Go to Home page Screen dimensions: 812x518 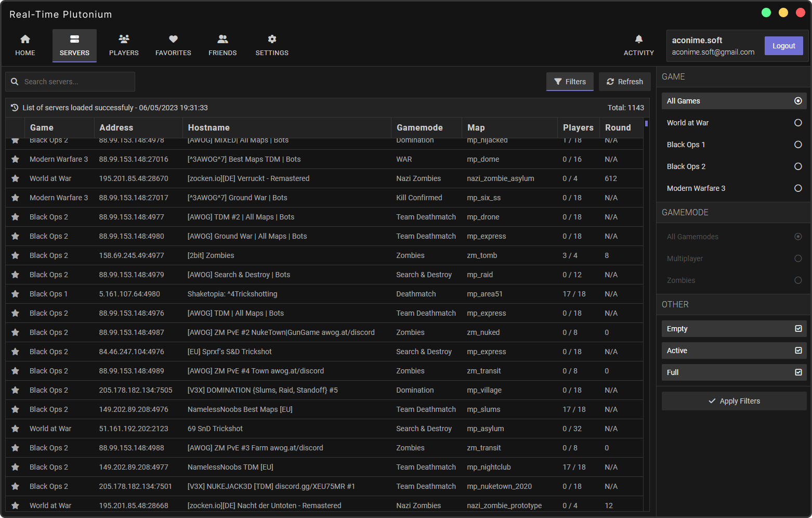(25, 45)
